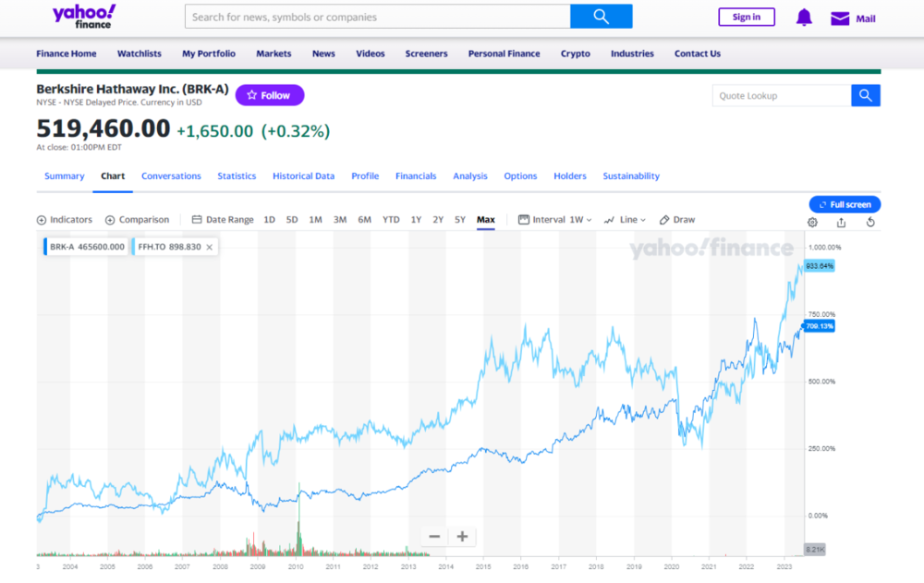
Task: Go to Finance Home
Action: click(x=66, y=53)
